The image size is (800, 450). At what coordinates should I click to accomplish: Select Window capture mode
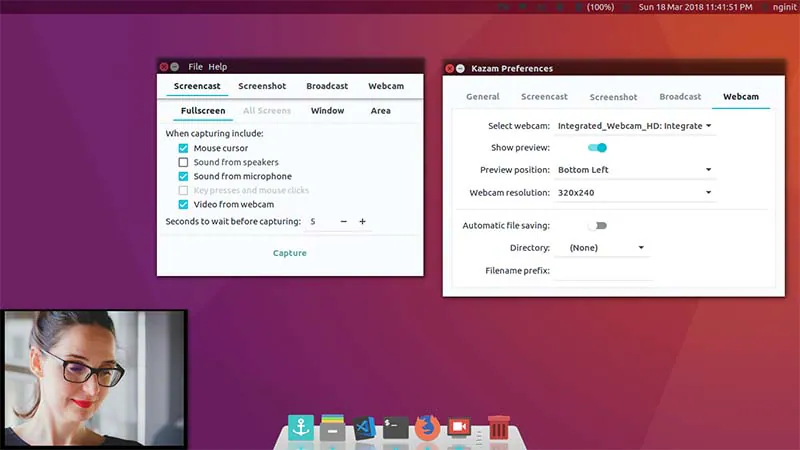327,111
